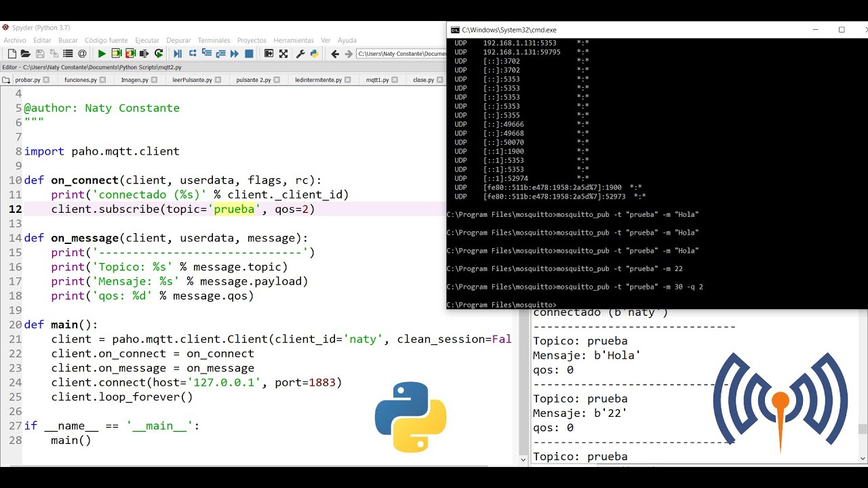
Task: Open the Código fuente menu
Action: pyautogui.click(x=106, y=40)
